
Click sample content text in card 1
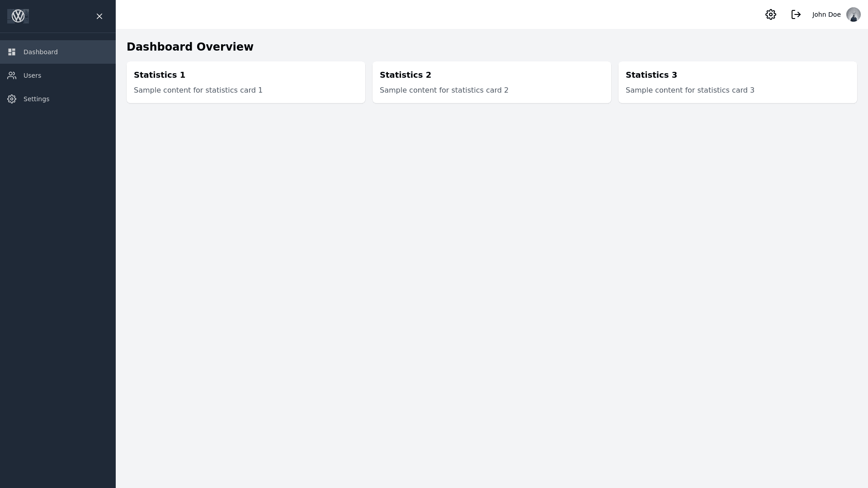(198, 90)
